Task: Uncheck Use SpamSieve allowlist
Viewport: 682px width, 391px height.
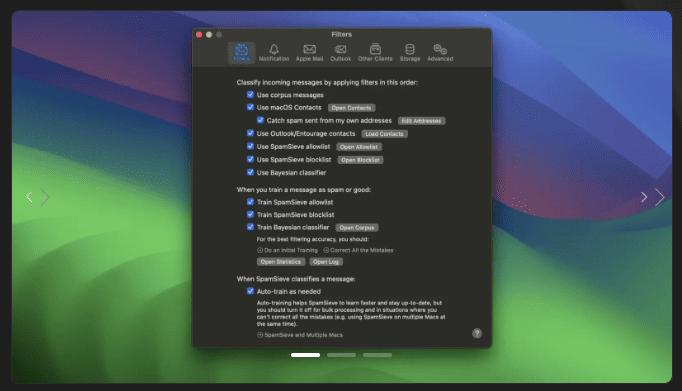Action: pos(250,146)
